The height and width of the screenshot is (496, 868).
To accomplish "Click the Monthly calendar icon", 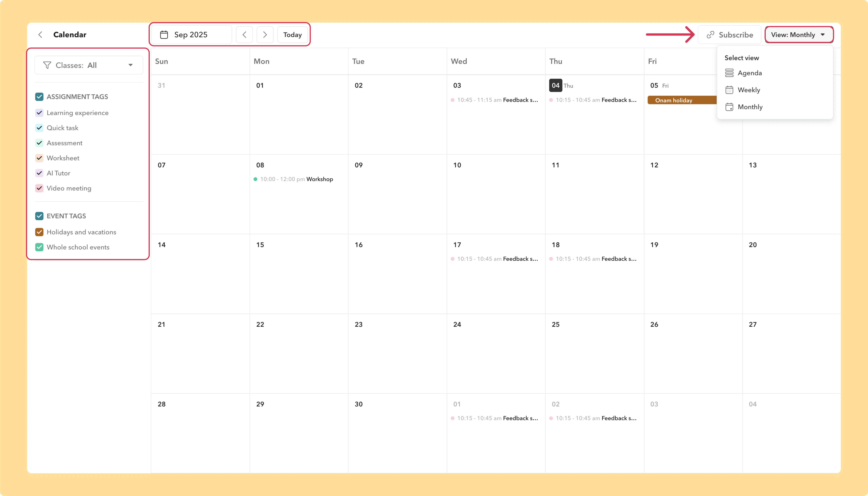I will tap(729, 107).
